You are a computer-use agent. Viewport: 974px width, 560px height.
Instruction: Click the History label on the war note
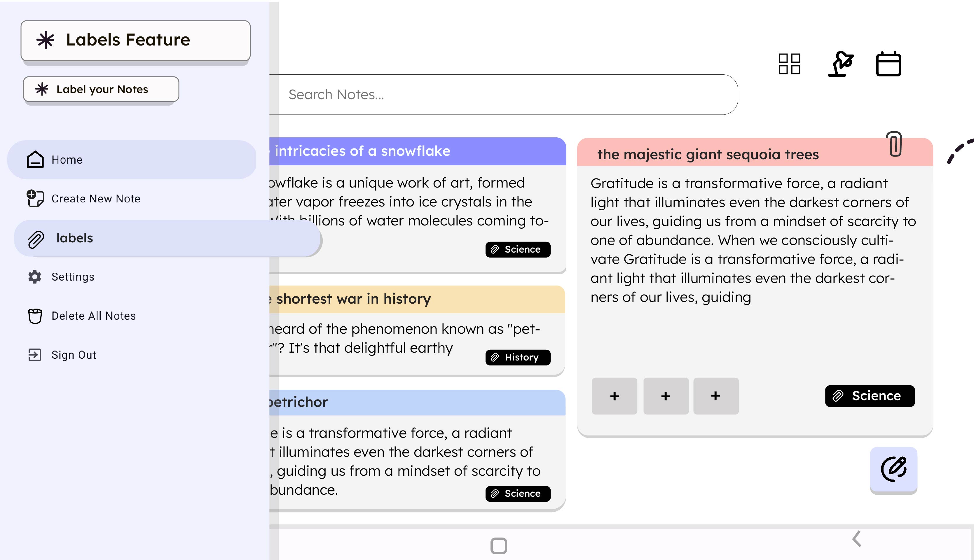[x=518, y=357]
